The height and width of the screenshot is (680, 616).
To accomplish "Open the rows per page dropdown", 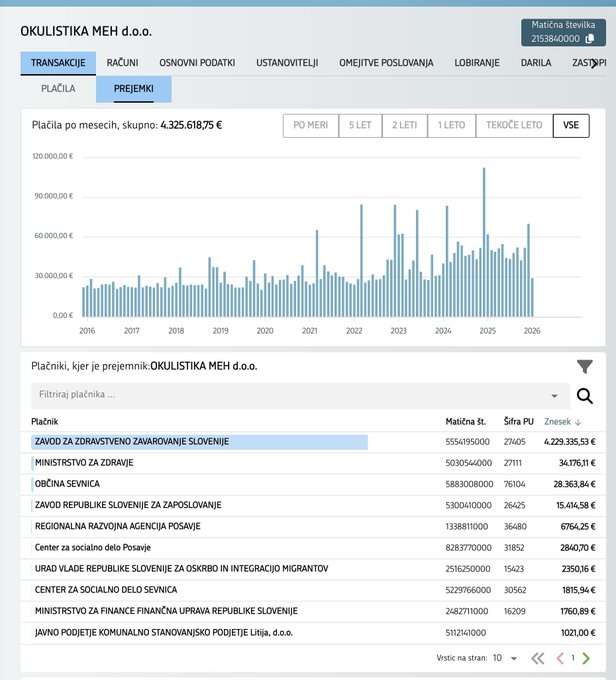I will 505,658.
